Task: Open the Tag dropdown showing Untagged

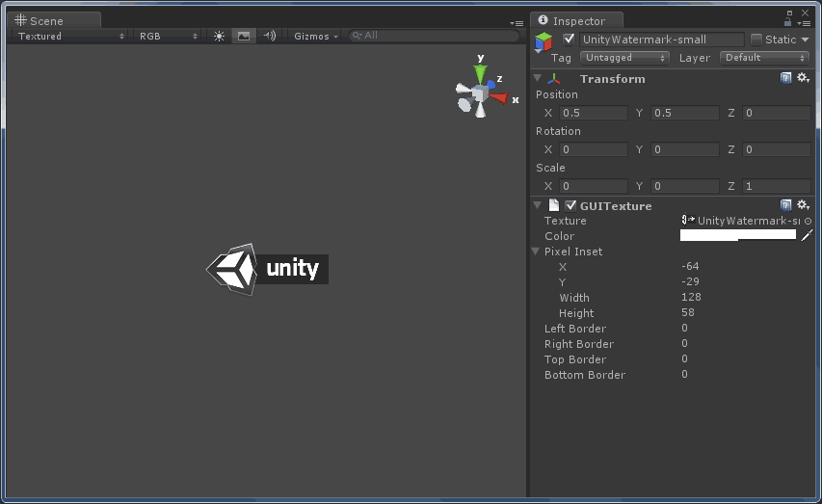Action: click(624, 58)
